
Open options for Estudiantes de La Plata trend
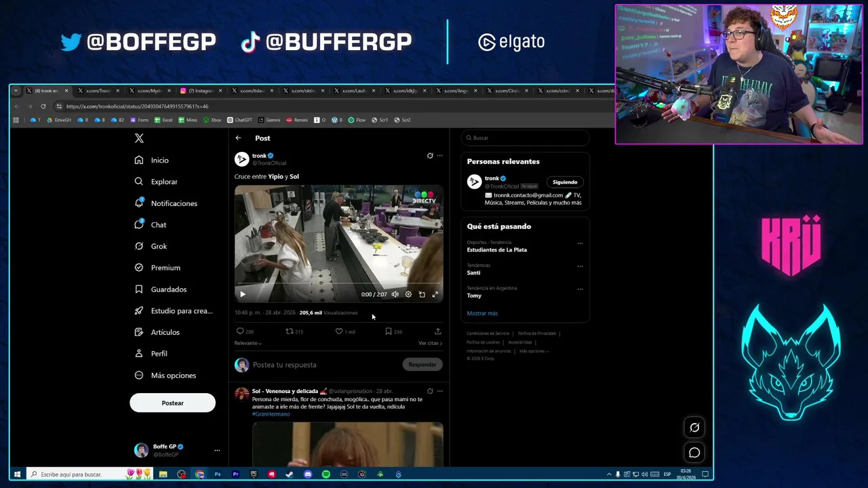coord(580,243)
